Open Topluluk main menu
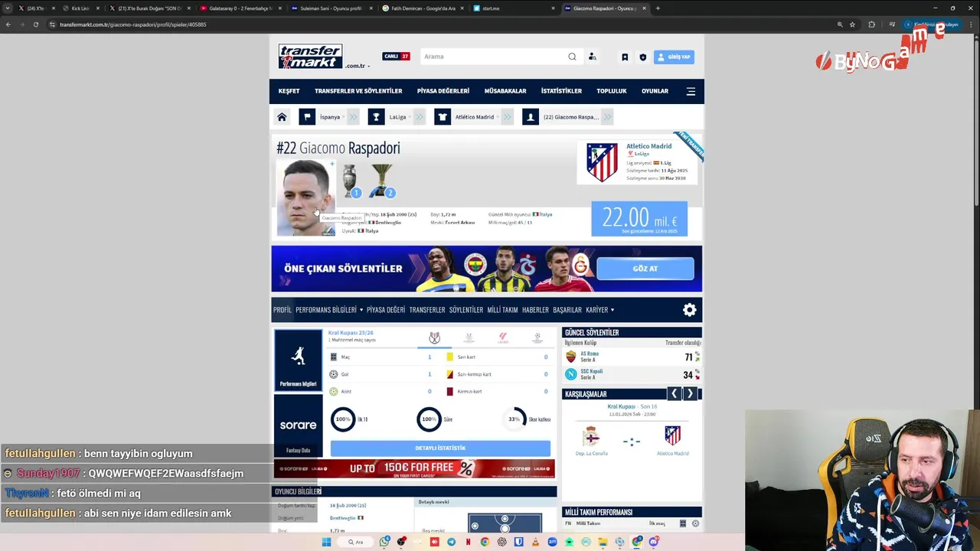980x551 pixels. [x=612, y=91]
